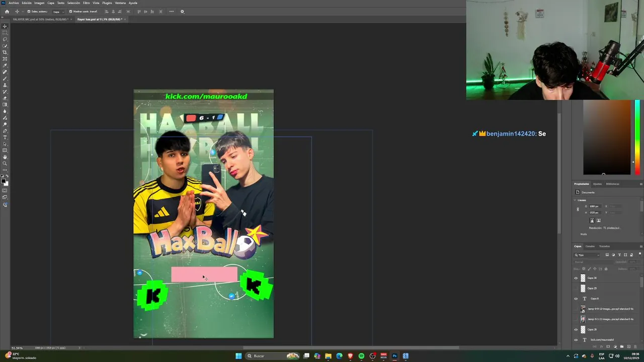Open the Tipo layer filter dropdown

[587, 255]
